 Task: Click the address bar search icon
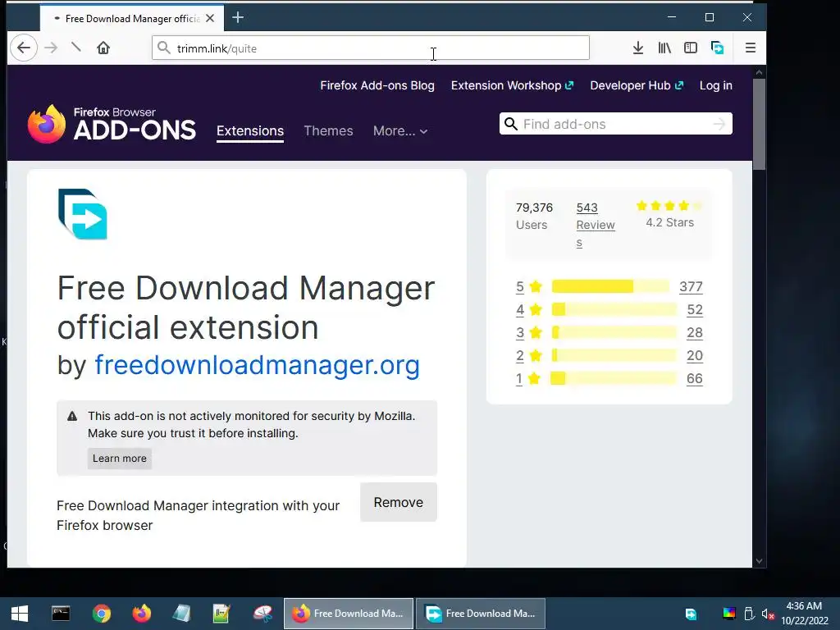[164, 48]
